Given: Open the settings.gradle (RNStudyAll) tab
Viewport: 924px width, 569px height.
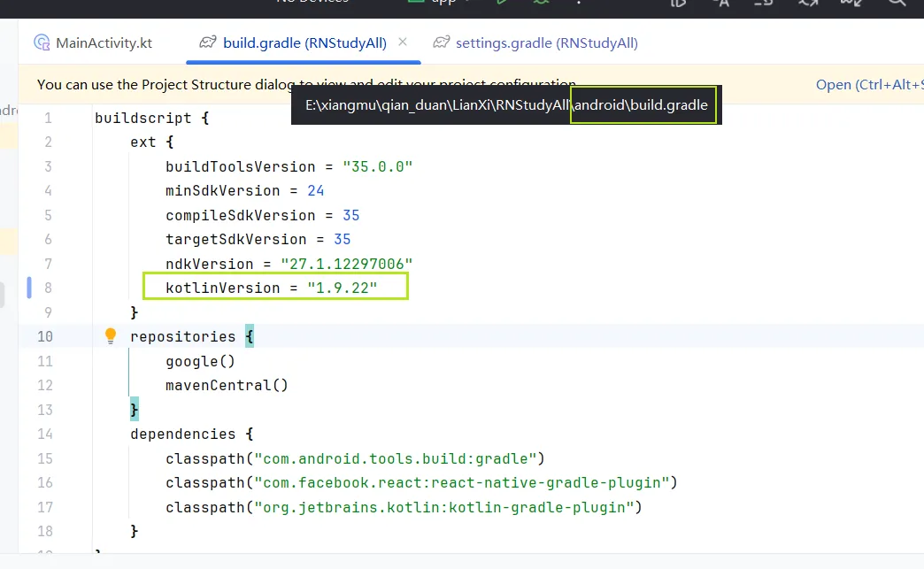Looking at the screenshot, I should tap(546, 43).
